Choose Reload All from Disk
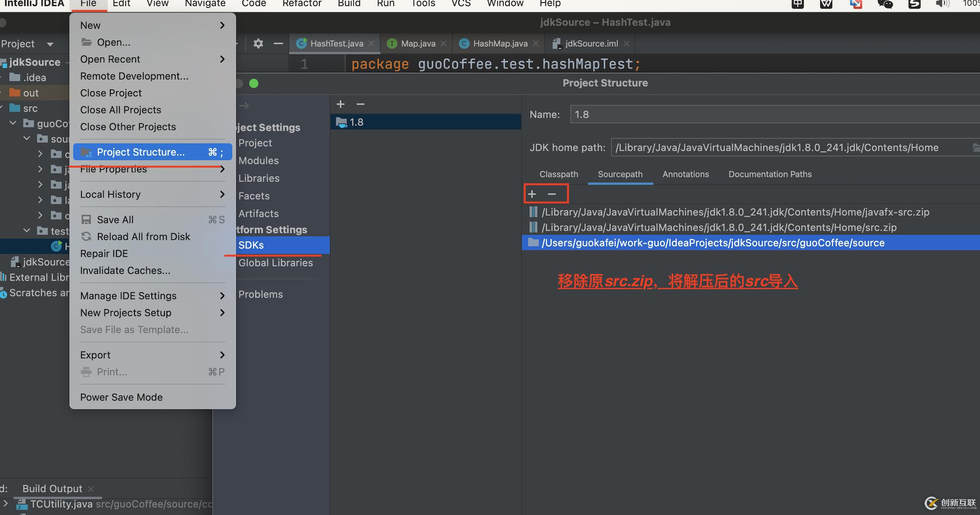The width and height of the screenshot is (980, 515). (153, 237)
